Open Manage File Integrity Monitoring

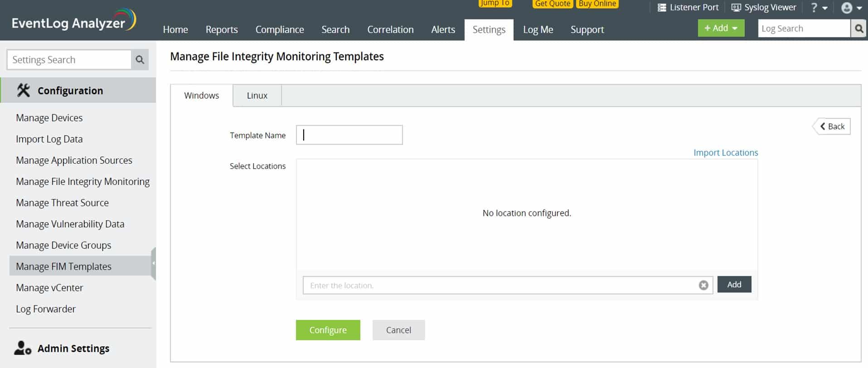83,182
